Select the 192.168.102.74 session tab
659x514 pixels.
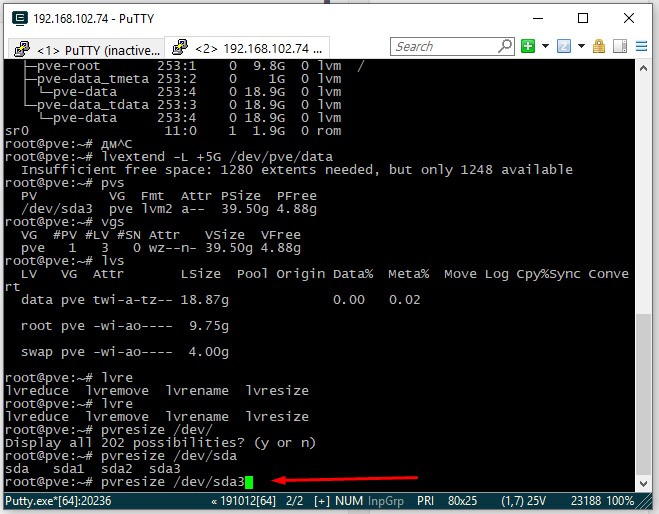pyautogui.click(x=247, y=48)
